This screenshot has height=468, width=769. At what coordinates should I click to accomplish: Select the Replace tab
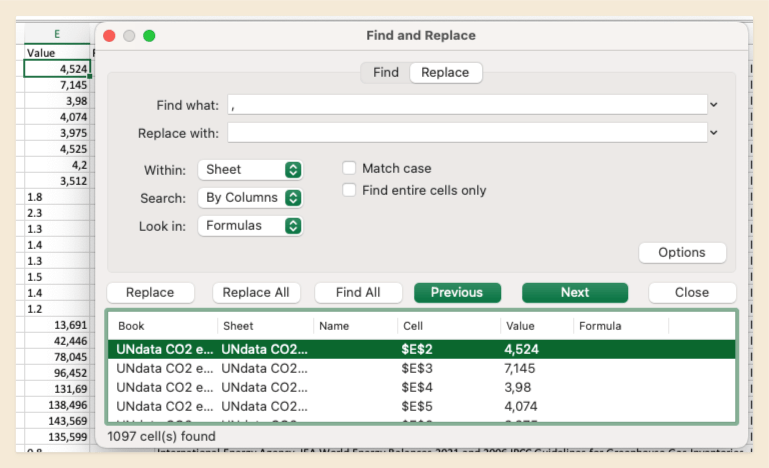pyautogui.click(x=445, y=72)
